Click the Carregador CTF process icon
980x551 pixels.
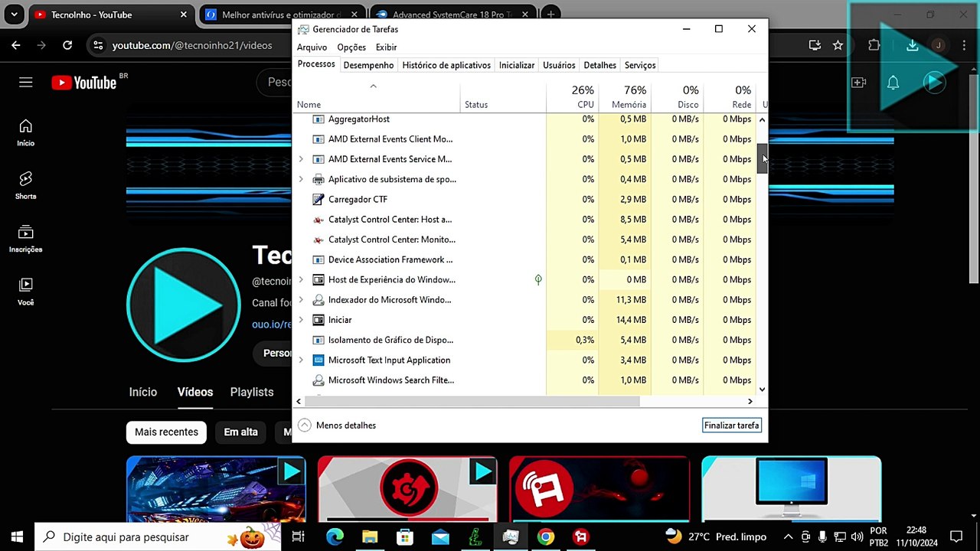tap(318, 199)
